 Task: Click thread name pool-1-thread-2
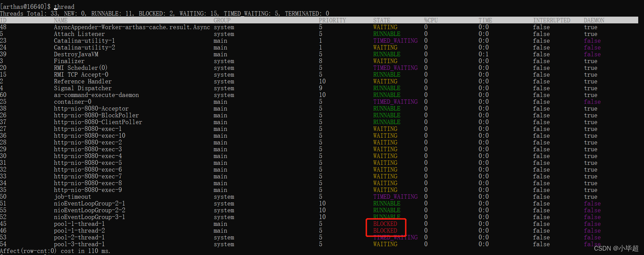(79, 231)
